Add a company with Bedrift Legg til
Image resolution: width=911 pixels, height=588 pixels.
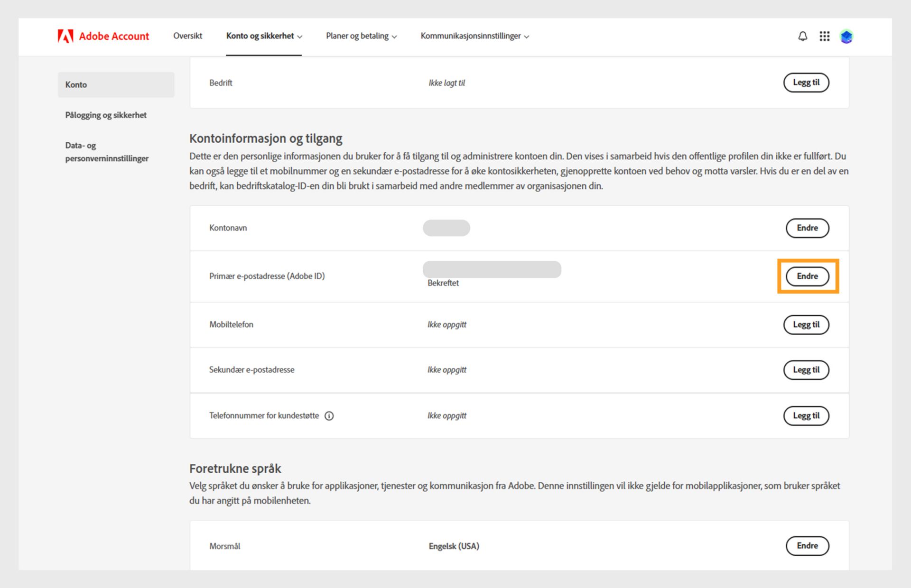[x=806, y=83]
